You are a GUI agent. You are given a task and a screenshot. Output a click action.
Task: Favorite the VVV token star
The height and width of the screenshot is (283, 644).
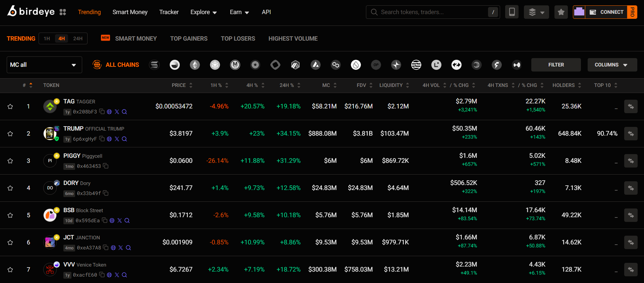pos(10,270)
